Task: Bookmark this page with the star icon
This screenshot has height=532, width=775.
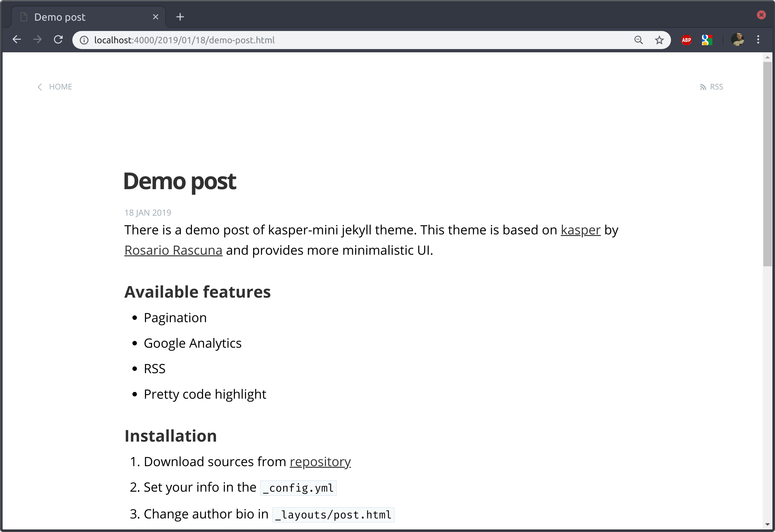Action: click(x=659, y=40)
